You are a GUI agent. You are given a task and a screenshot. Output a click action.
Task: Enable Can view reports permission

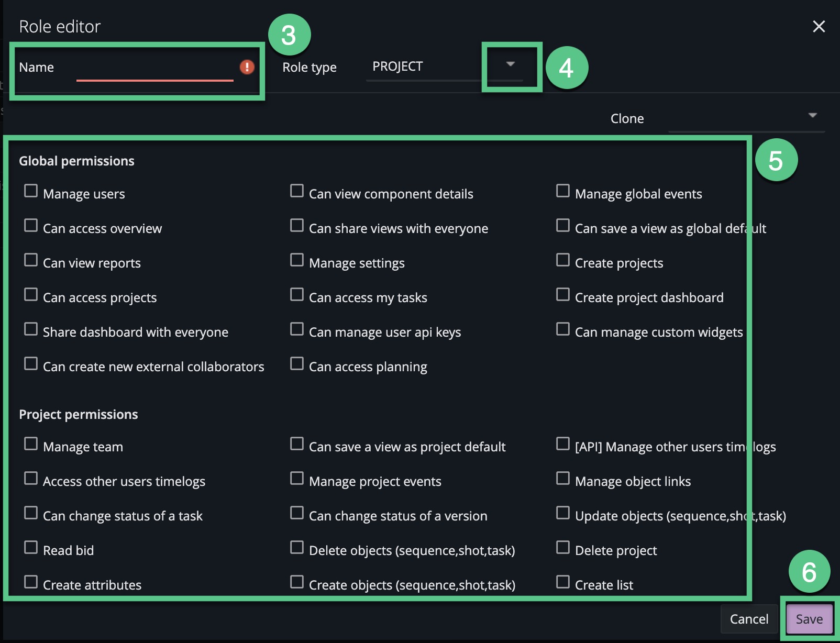(x=31, y=259)
